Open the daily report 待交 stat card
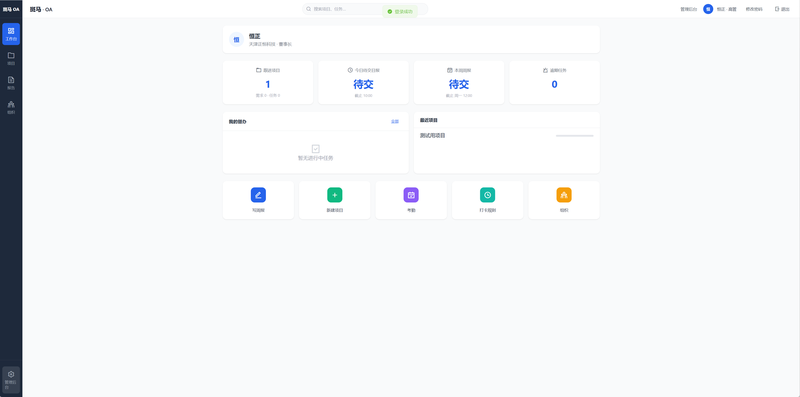 coord(364,83)
